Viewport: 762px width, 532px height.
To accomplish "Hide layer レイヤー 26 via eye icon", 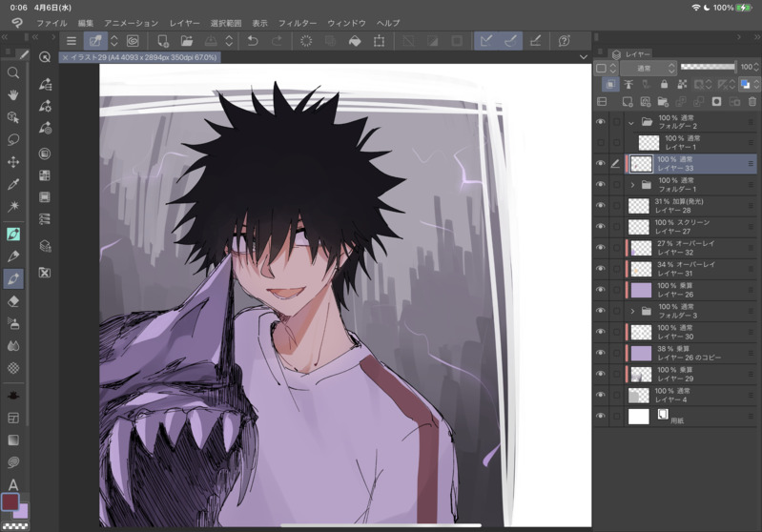I will coord(601,290).
